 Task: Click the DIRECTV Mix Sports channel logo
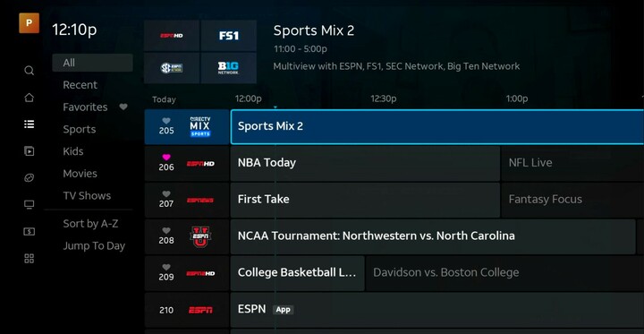pyautogui.click(x=200, y=126)
